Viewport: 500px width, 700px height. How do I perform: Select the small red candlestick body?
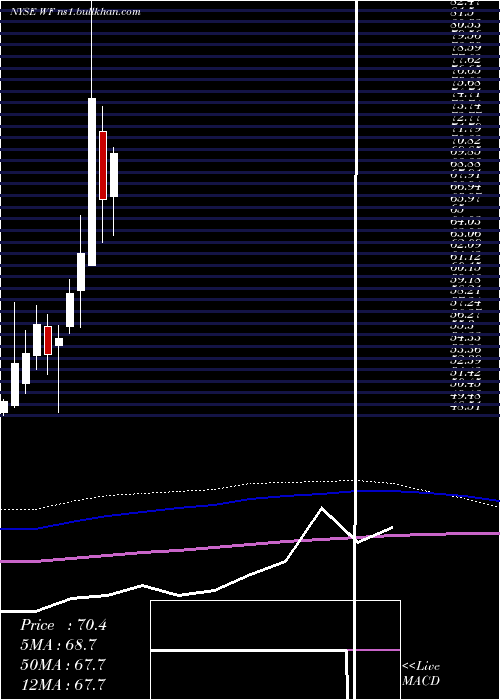point(48,340)
